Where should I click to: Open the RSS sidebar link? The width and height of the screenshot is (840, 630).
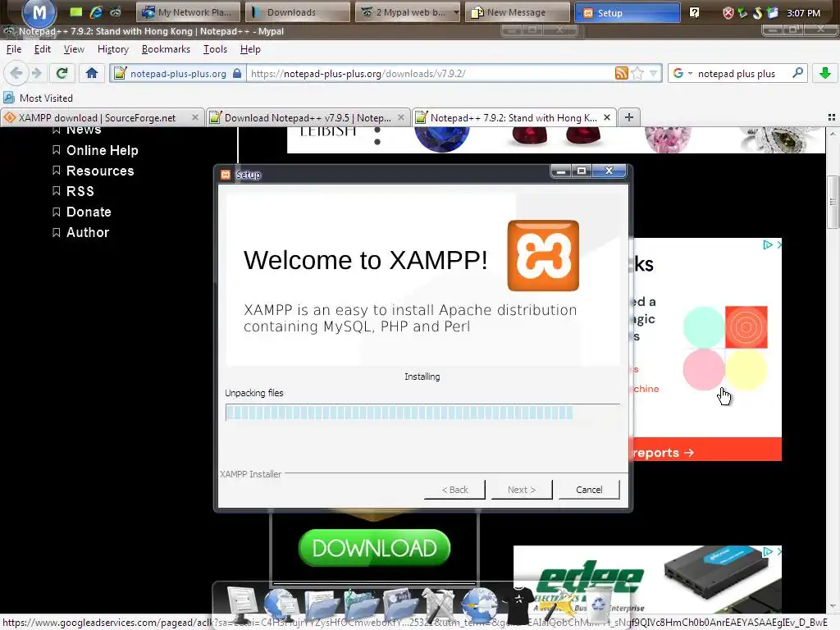click(x=80, y=191)
